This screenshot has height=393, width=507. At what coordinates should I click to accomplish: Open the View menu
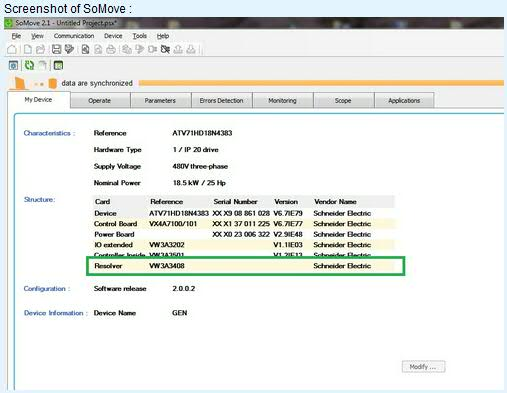click(37, 36)
